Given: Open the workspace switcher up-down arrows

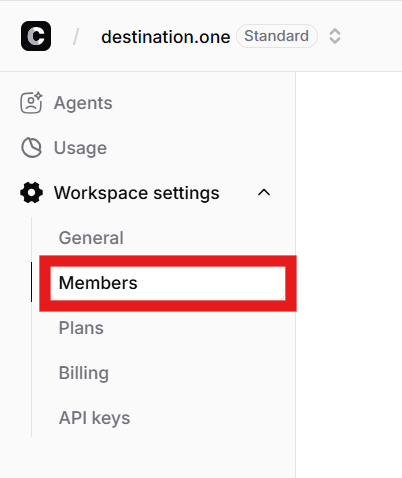Looking at the screenshot, I should pos(335,36).
